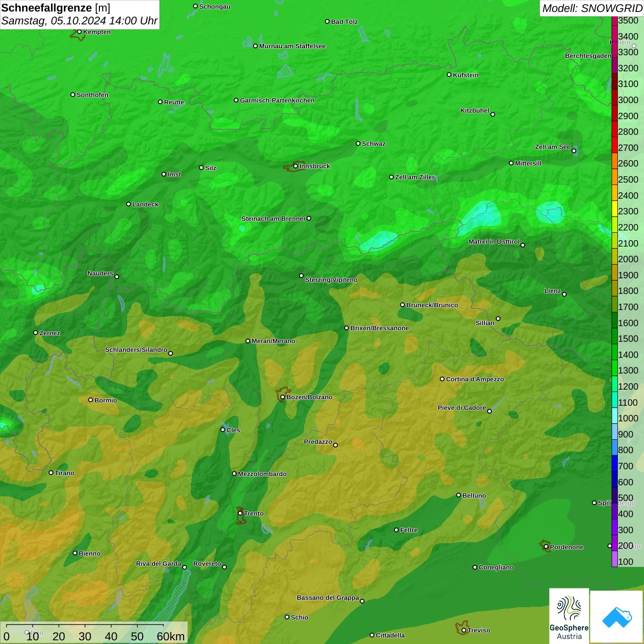This screenshot has width=644, height=644.
Task: Click the date Samstag, 05.10.2024 14:00 Uhr
Action: (x=79, y=21)
